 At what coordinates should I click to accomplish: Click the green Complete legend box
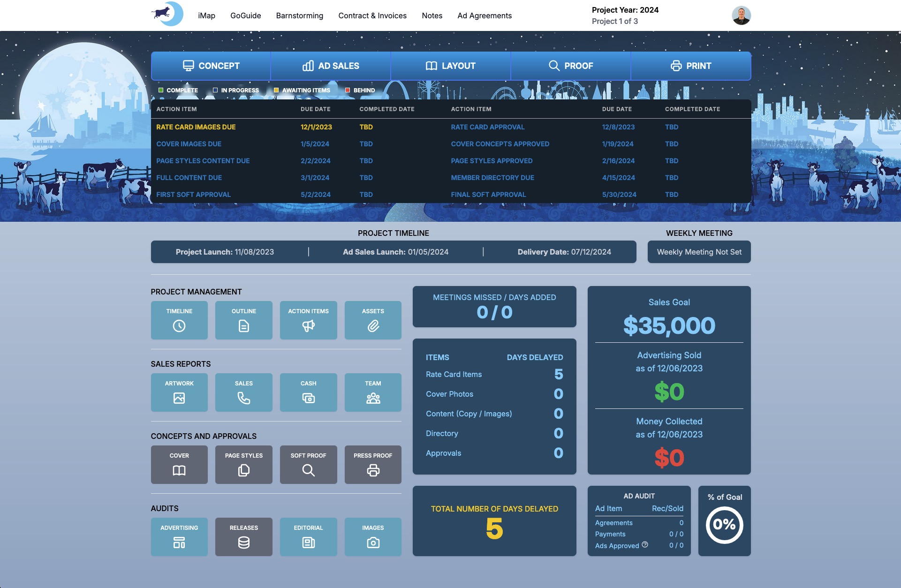(161, 90)
